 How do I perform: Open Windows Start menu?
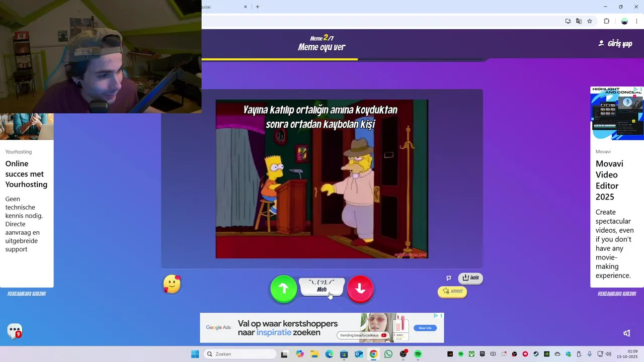coord(195,354)
